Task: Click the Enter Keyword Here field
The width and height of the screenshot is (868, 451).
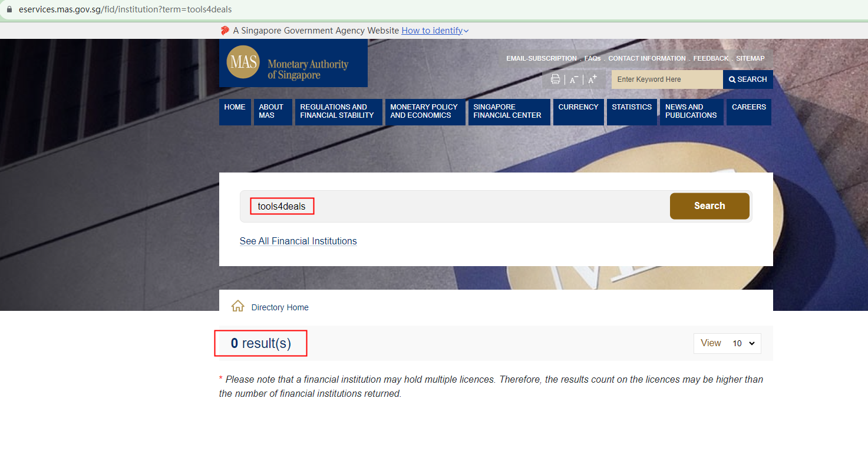Action: pyautogui.click(x=667, y=79)
